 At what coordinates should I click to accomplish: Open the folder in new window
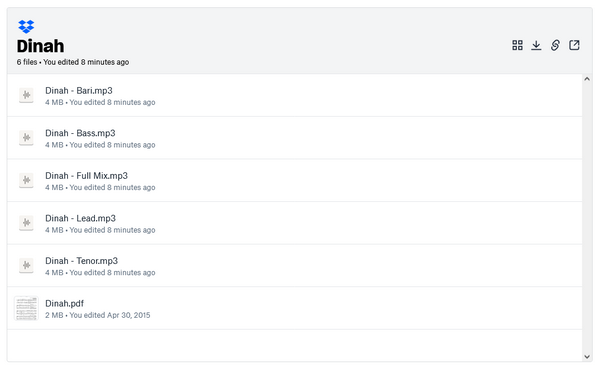pyautogui.click(x=574, y=45)
